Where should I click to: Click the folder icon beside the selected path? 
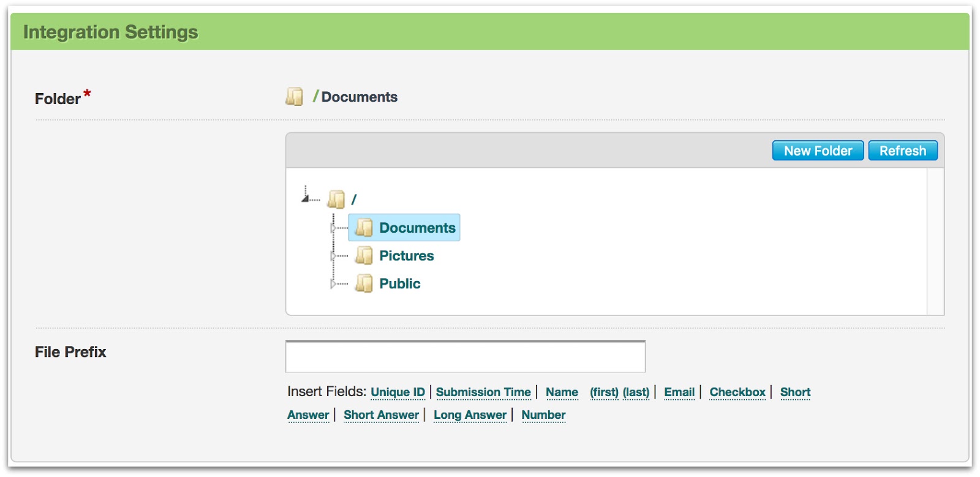pyautogui.click(x=294, y=97)
